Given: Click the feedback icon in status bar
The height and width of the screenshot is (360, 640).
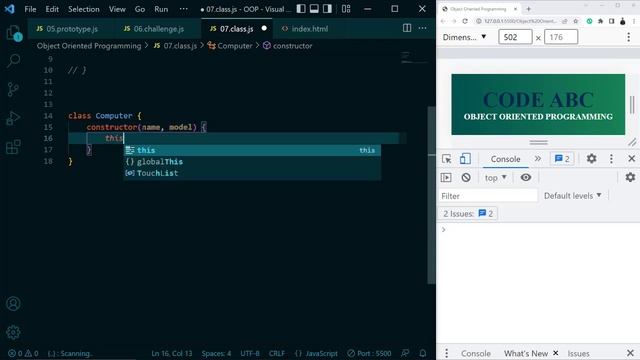Looking at the screenshot, I should [x=405, y=353].
